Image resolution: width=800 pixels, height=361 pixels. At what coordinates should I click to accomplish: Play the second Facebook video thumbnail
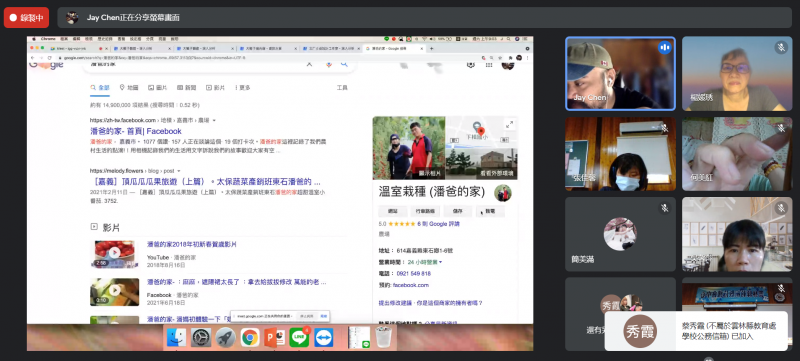114,292
